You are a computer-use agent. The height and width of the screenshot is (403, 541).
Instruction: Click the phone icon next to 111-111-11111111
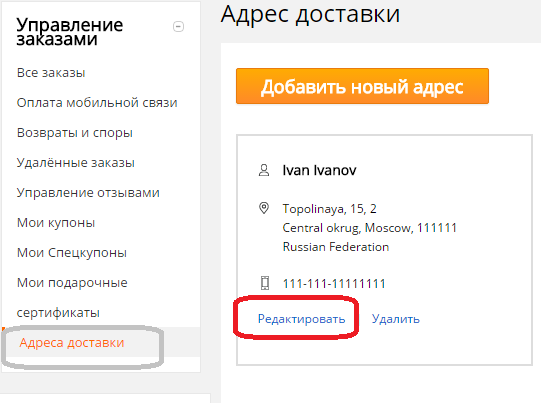click(x=265, y=283)
